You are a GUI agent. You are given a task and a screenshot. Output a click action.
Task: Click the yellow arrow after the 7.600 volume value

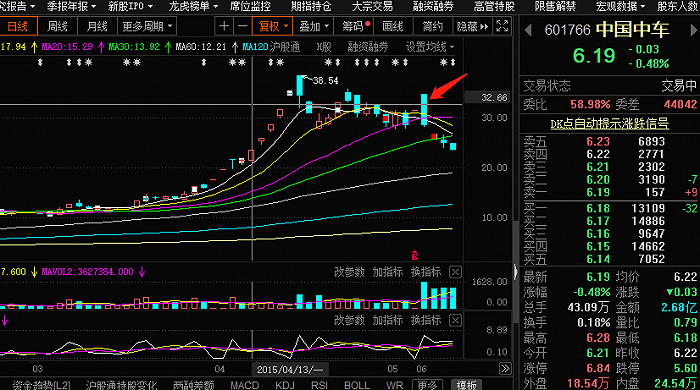(34, 272)
